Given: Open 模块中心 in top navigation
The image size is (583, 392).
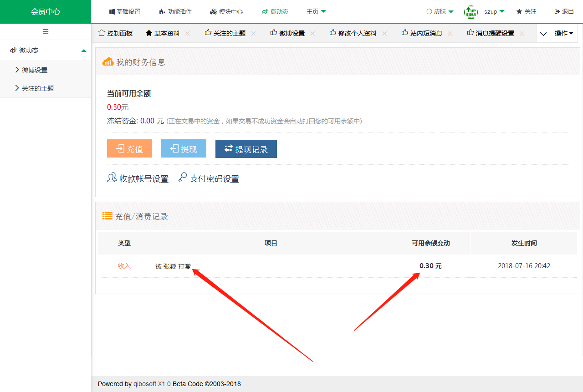Looking at the screenshot, I should click(x=226, y=12).
